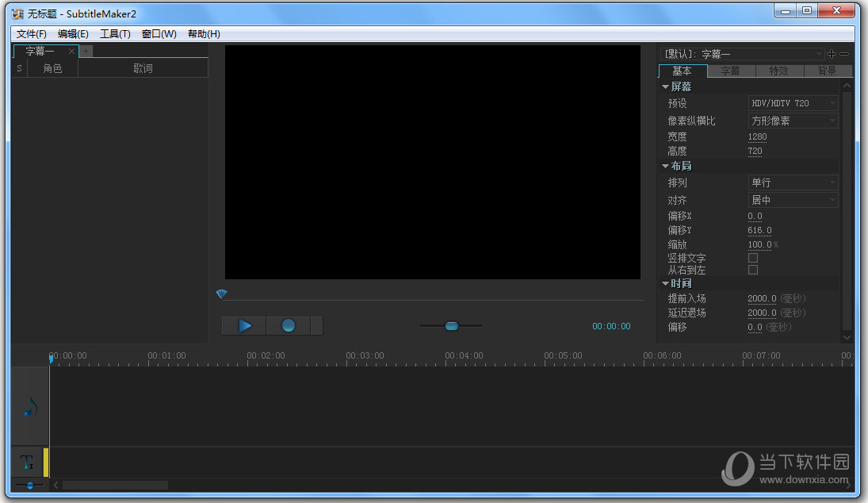The image size is (868, 503).
Task: Switch to the 特效 tab
Action: (779, 71)
